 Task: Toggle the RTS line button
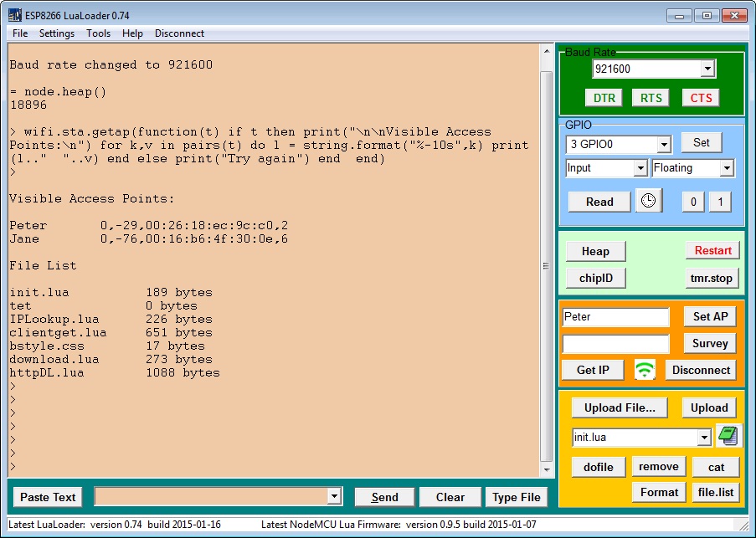tap(651, 98)
